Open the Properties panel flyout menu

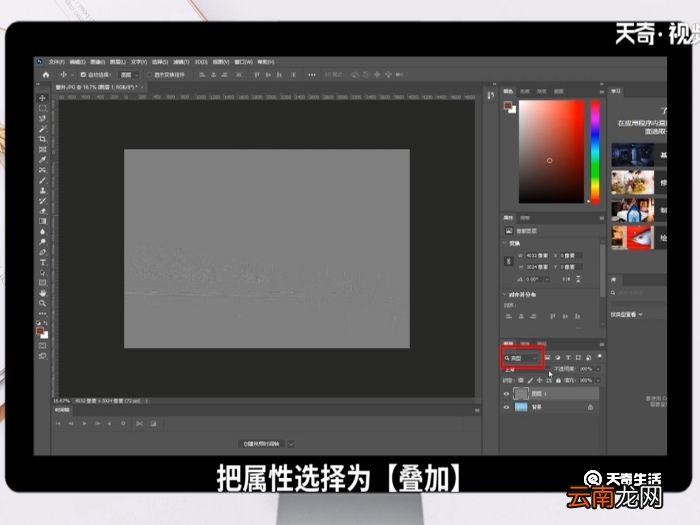coord(601,218)
